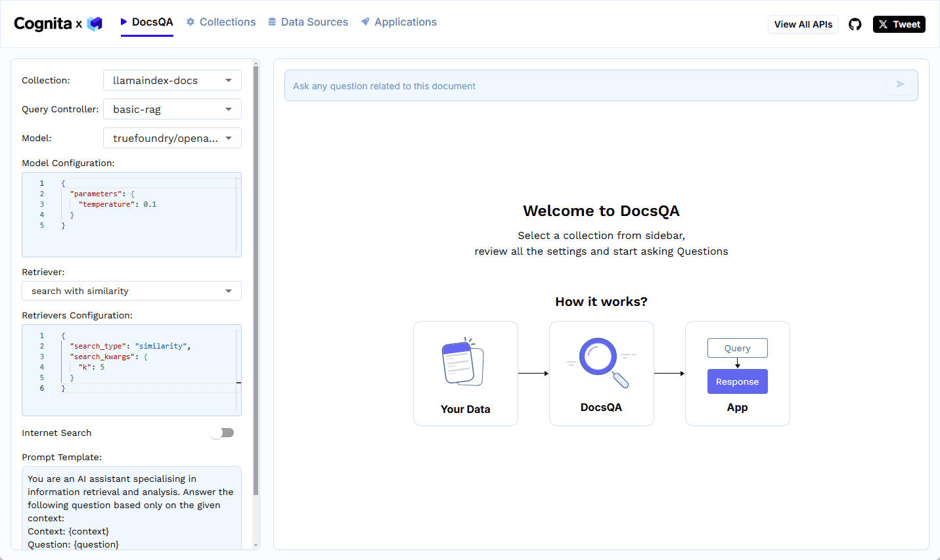Image resolution: width=940 pixels, height=560 pixels.
Task: Click the Tweet button
Action: (899, 24)
